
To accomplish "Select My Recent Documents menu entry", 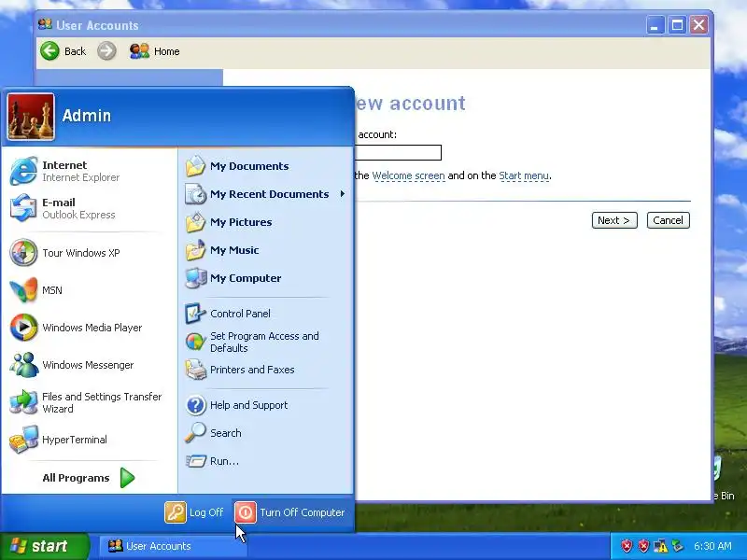I will point(265,194).
